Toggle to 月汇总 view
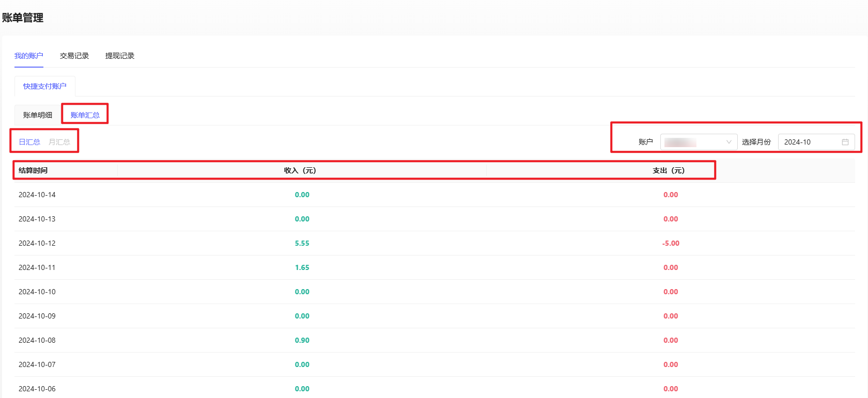Screen dimensions: 868x398 click(59, 142)
